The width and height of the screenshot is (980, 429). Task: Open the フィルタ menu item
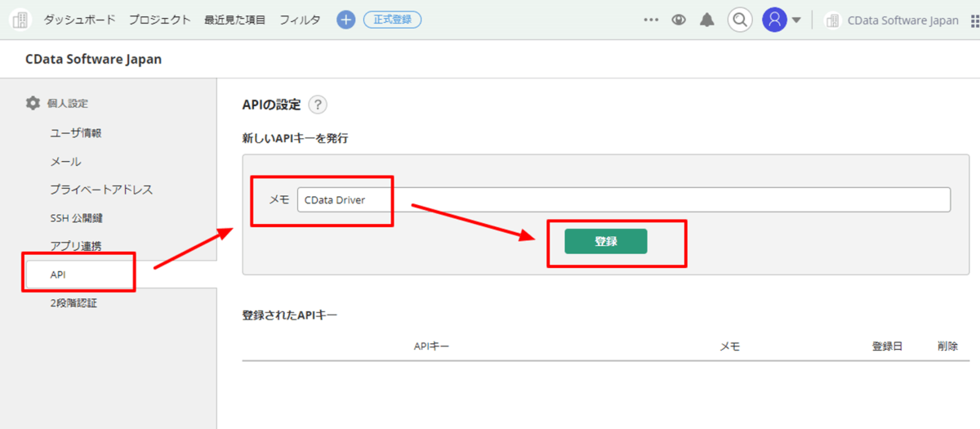click(300, 20)
